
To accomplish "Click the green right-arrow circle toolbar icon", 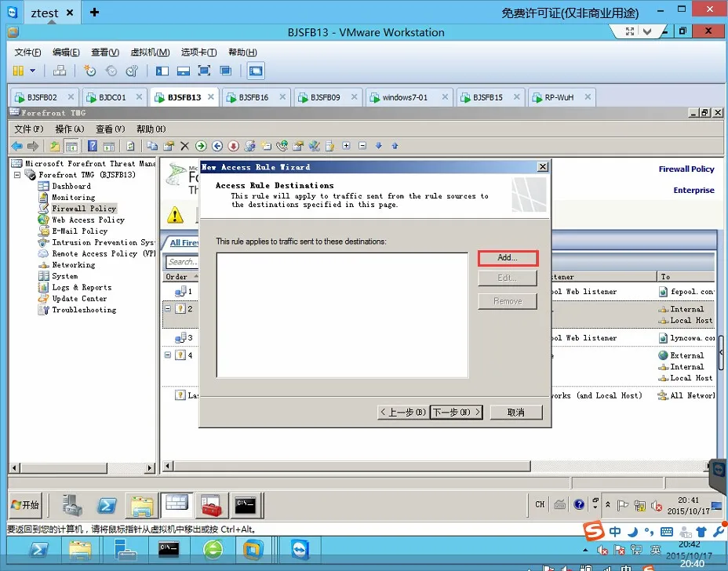I will point(201,146).
